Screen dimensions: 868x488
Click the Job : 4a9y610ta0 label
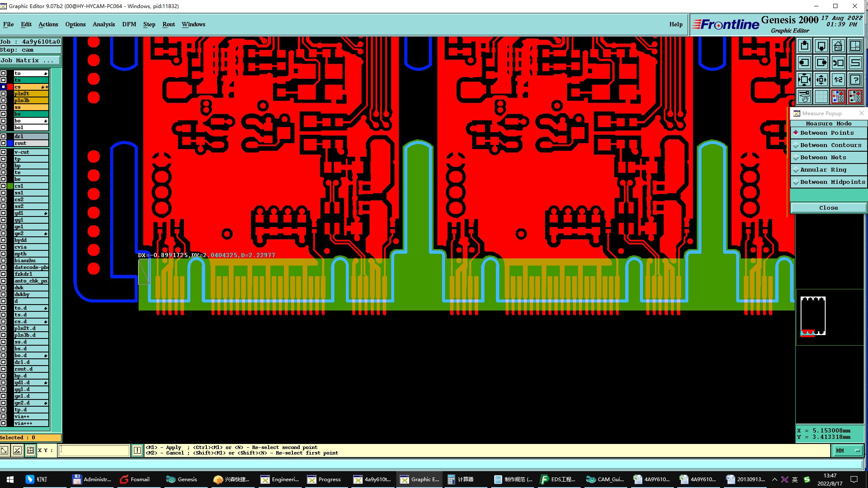click(x=30, y=42)
